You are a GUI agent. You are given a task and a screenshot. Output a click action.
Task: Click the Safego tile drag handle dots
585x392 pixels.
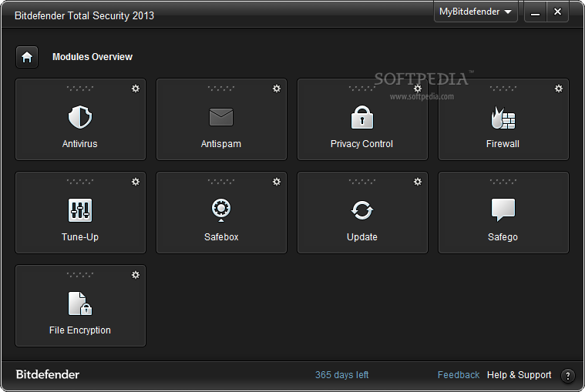503,182
